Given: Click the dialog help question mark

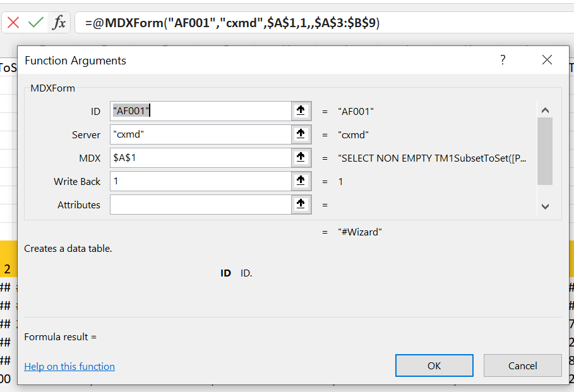Looking at the screenshot, I should click(503, 60).
